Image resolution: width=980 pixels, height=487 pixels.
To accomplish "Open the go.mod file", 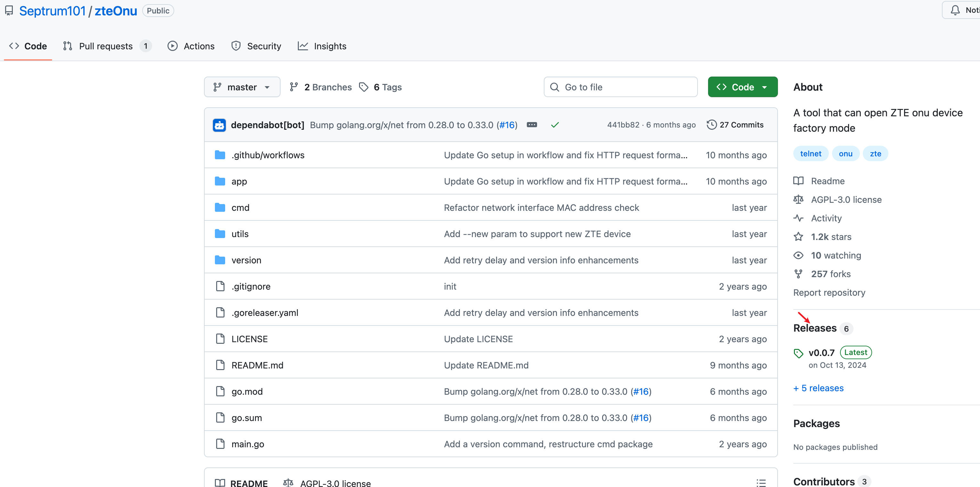I will [247, 391].
